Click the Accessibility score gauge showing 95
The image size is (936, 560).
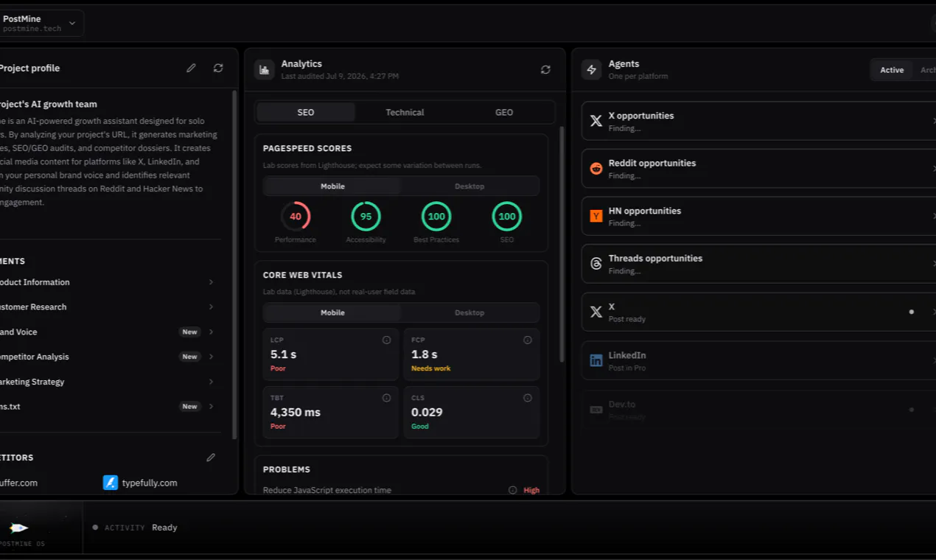[366, 217]
